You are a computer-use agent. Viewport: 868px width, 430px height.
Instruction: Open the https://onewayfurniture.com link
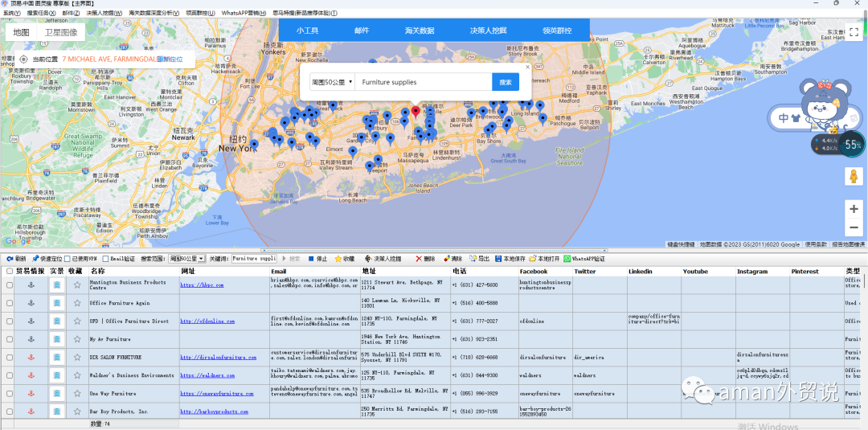point(217,394)
